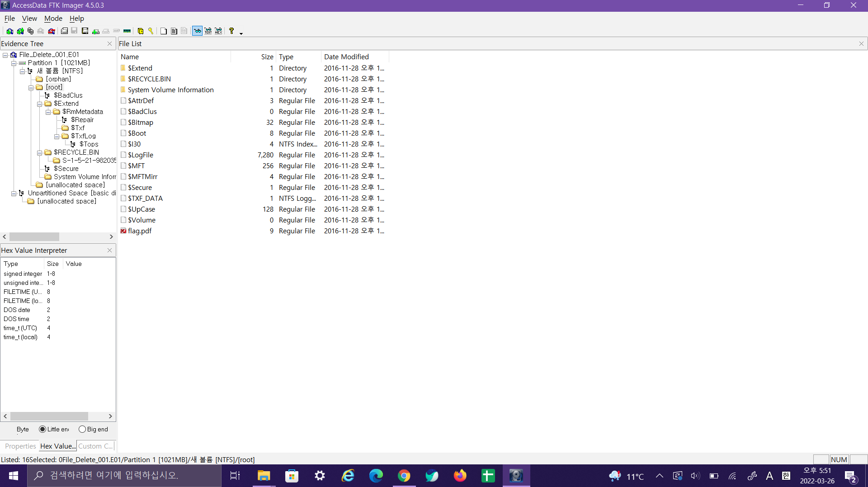
Task: Collapse the Unpartitioned Space node
Action: [x=14, y=194]
